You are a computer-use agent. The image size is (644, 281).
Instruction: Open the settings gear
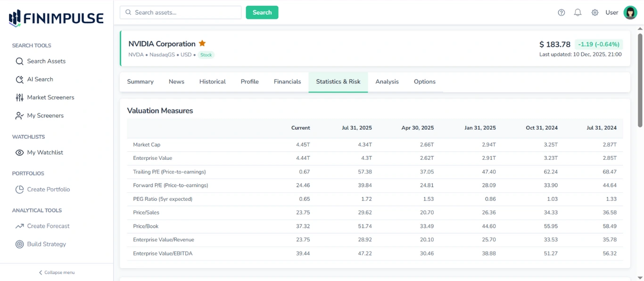click(594, 12)
